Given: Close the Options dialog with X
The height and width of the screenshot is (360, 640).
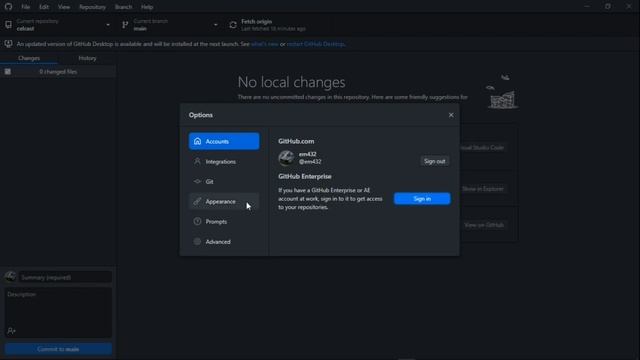Looking at the screenshot, I should click(451, 115).
